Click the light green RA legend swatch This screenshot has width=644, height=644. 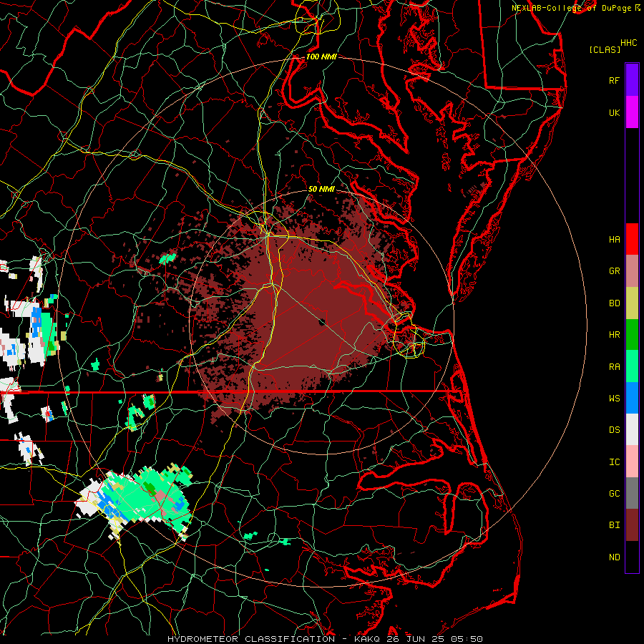632,366
